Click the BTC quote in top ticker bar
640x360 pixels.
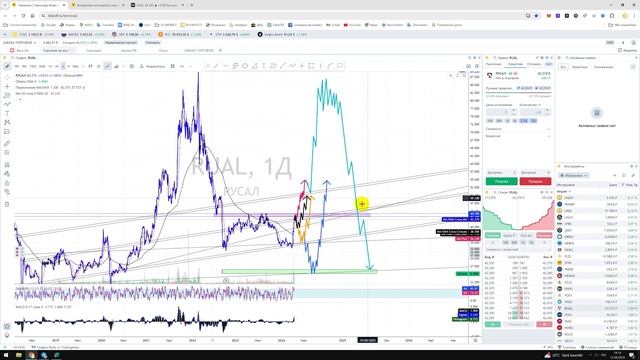pyautogui.click(x=180, y=35)
